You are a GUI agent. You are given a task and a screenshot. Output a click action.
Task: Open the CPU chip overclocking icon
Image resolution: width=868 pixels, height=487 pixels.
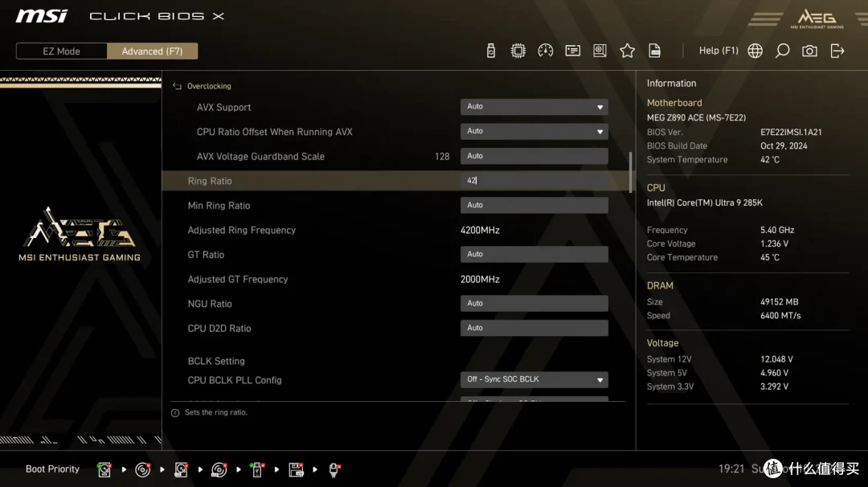point(518,51)
